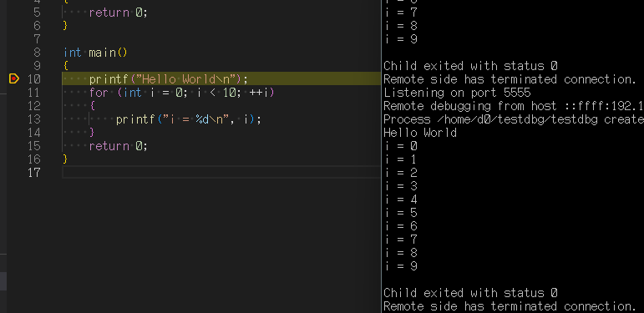Screen dimensions: 644x313
Task: Click the final 'Remote side has terminated connection.' line
Action: point(510,306)
